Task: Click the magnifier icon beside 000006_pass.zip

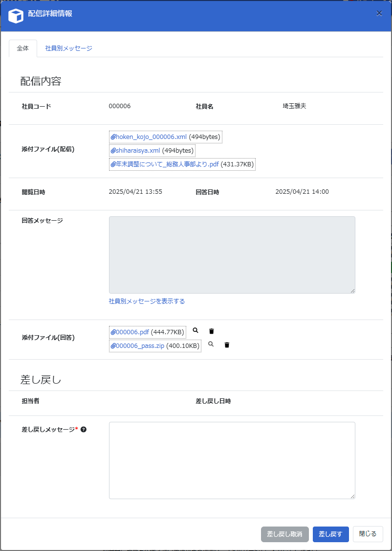Action: (x=211, y=344)
